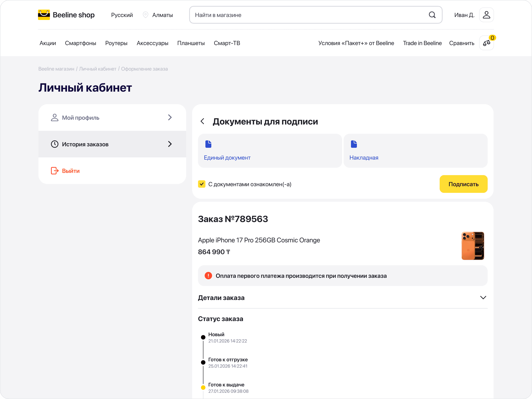Viewport: 532px width, 399px height.
Task: Select the Акции menu item
Action: tap(48, 43)
